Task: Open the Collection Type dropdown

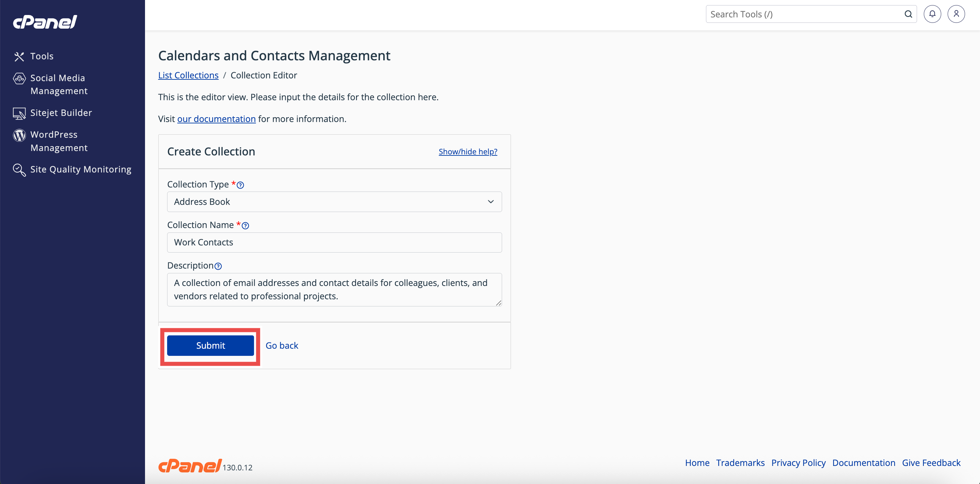Action: point(334,201)
